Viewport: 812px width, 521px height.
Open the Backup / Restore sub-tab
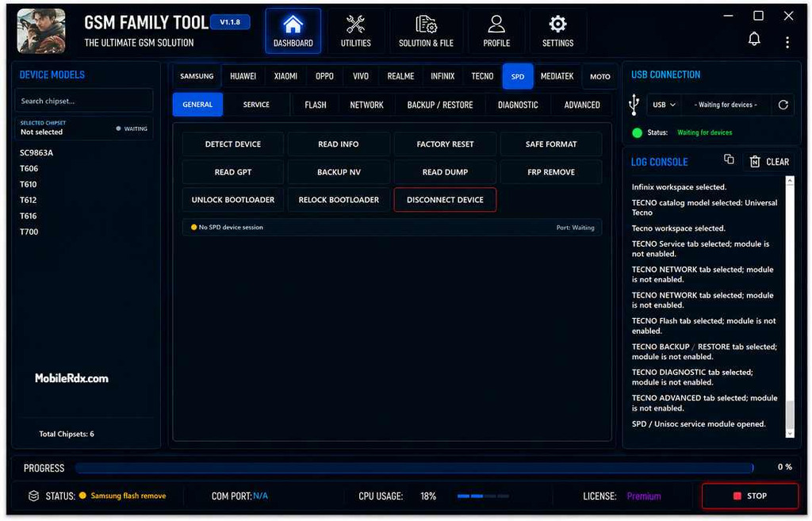point(439,105)
